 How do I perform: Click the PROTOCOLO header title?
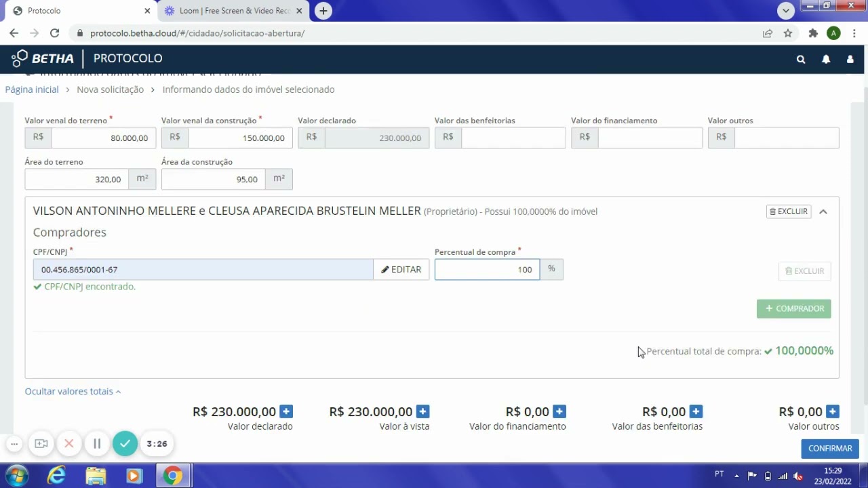coord(127,58)
